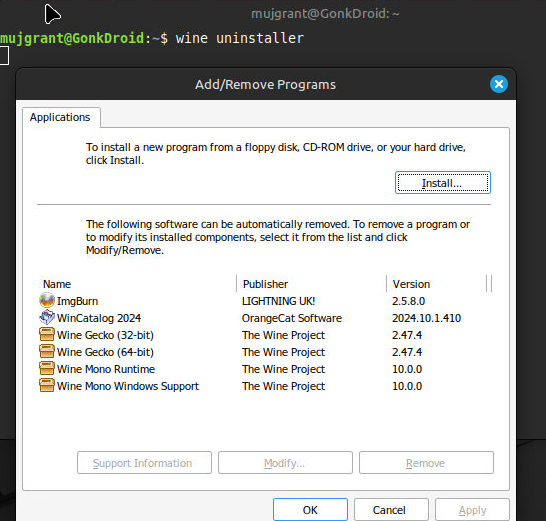Click the Wine Gecko (32-bit) version 2.47.4 cell
Screen dimensions: 546x521
coord(407,335)
